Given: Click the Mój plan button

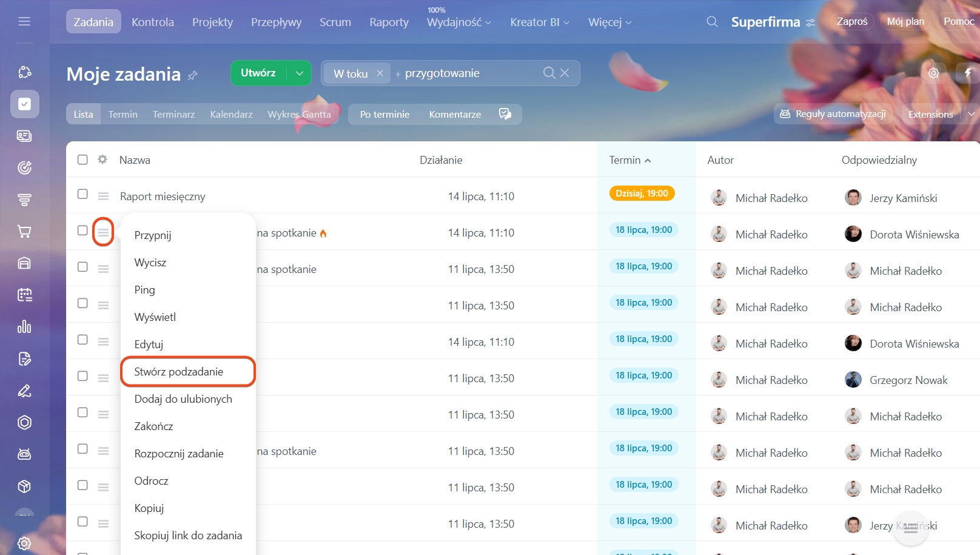Looking at the screenshot, I should (x=905, y=21).
